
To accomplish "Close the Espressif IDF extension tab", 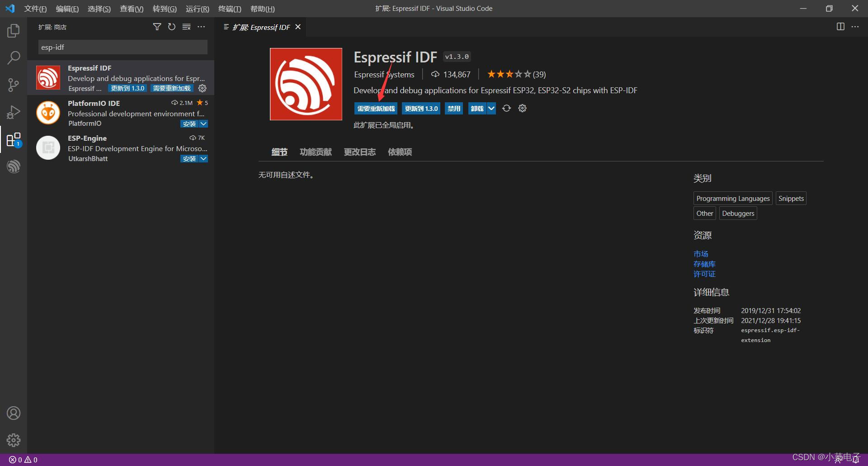I will pos(298,27).
